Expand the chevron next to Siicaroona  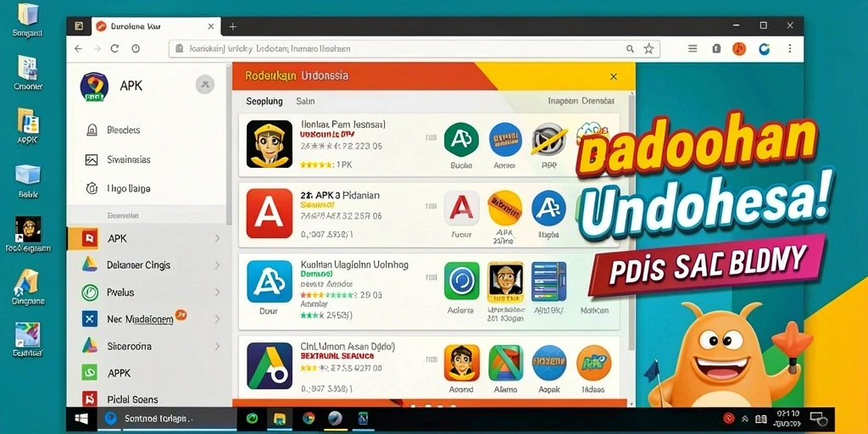(217, 347)
